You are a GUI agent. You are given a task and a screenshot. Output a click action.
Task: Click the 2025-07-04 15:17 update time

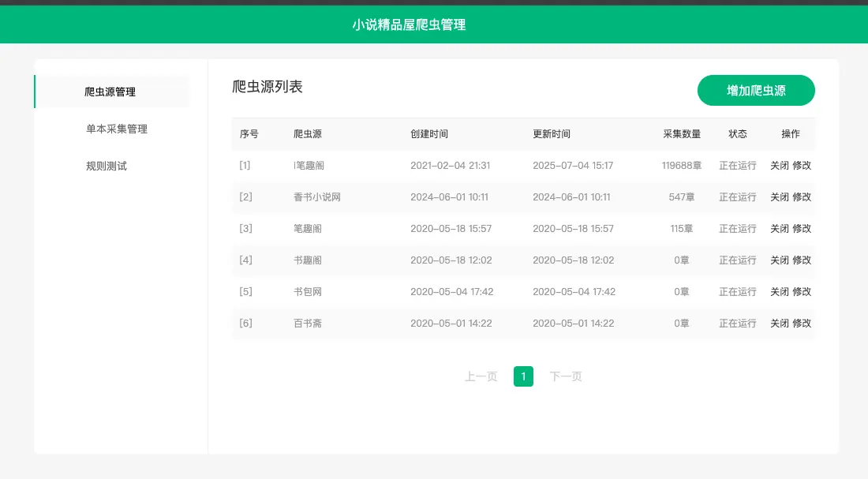point(573,166)
